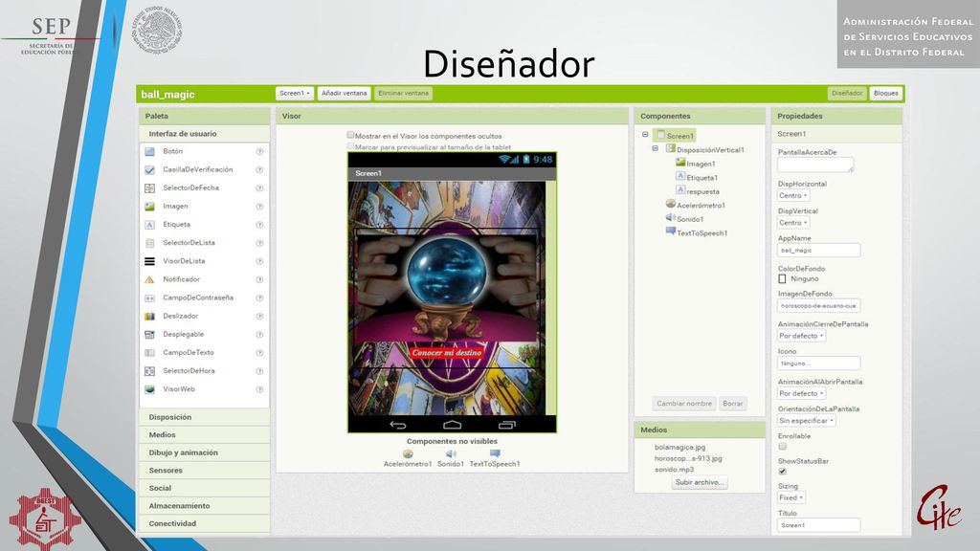
Task: Select the CampoDeTexto palette icon
Action: [149, 353]
